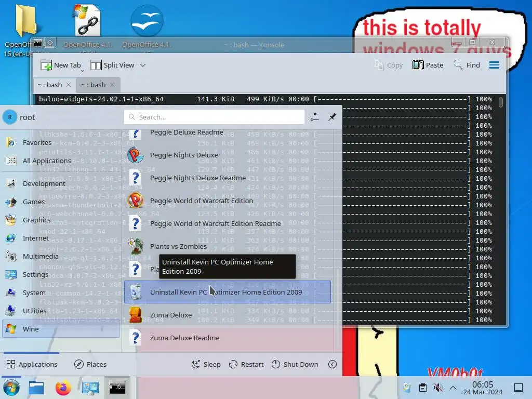Image resolution: width=532 pixels, height=399 pixels.
Task: Open the Development category
Action: [60, 183]
